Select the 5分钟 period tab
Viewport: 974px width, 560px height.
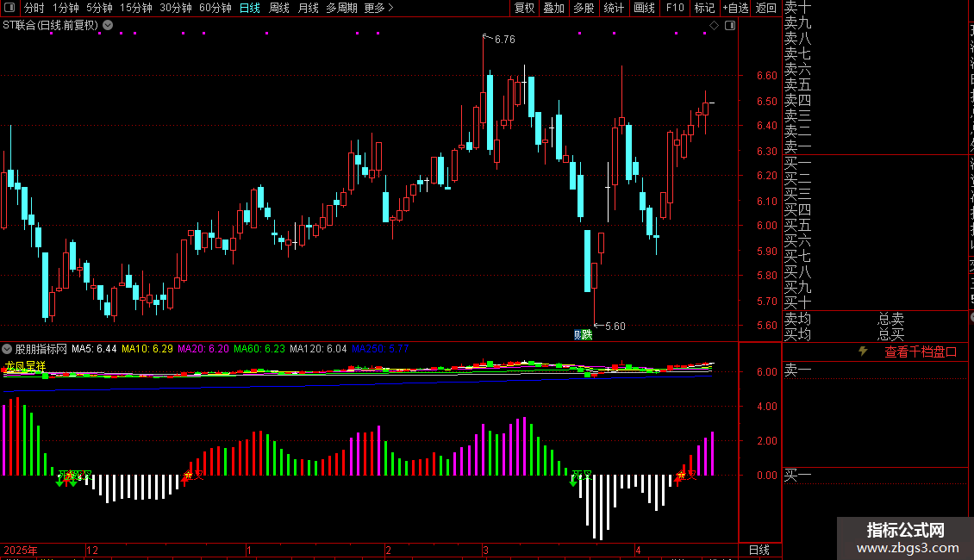[x=99, y=8]
